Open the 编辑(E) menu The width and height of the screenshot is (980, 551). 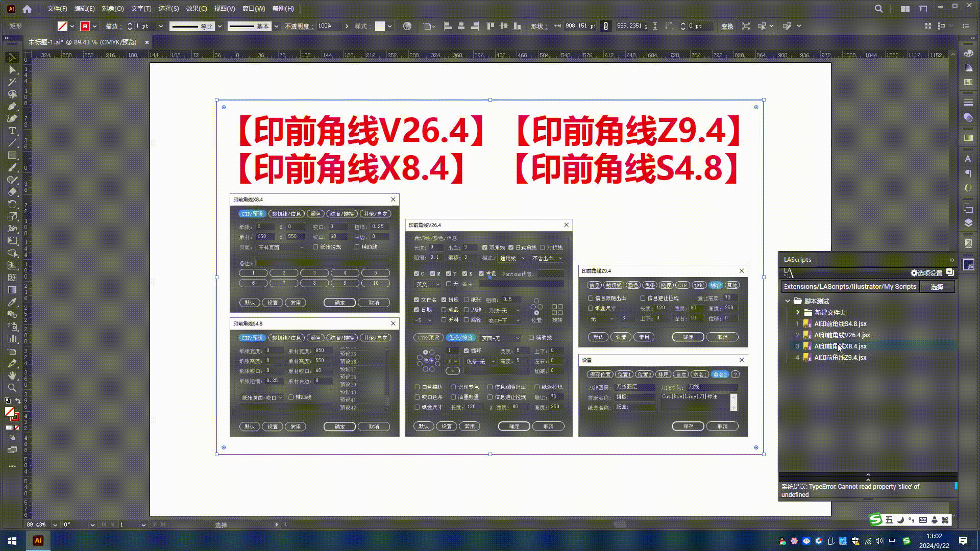85,9
